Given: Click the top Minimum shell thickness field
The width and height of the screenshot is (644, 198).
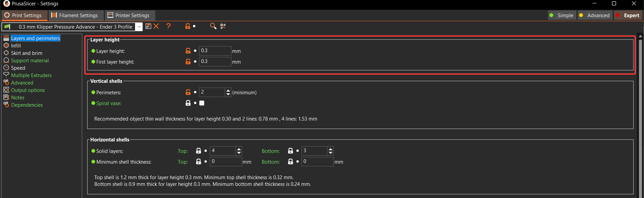Looking at the screenshot, I should pyautogui.click(x=226, y=162).
